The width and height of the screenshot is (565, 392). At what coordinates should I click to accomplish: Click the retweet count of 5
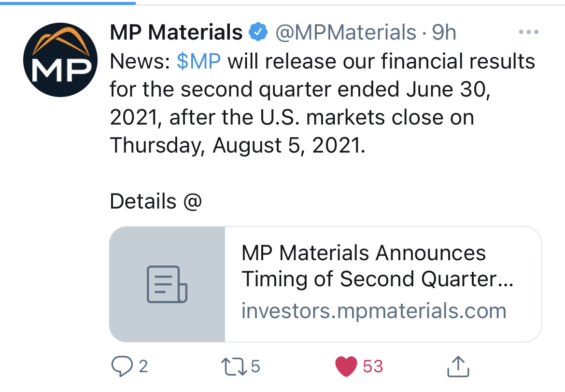(255, 366)
